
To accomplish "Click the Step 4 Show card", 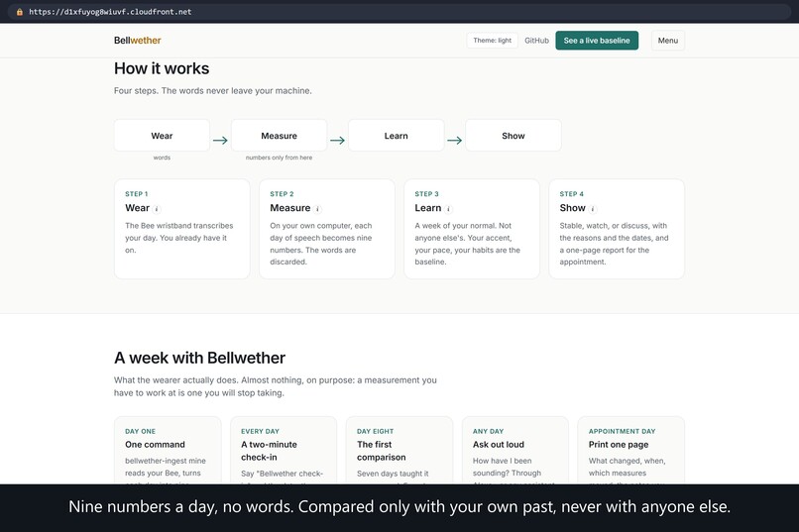I will 617,229.
